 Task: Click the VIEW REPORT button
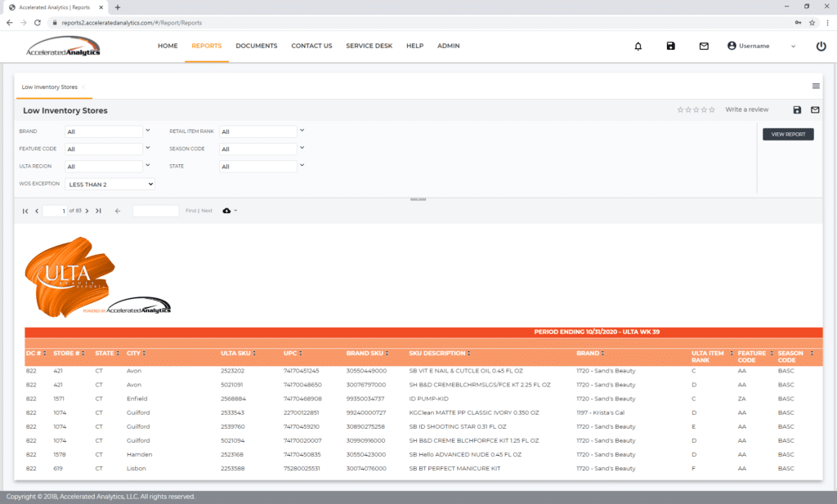click(x=787, y=134)
